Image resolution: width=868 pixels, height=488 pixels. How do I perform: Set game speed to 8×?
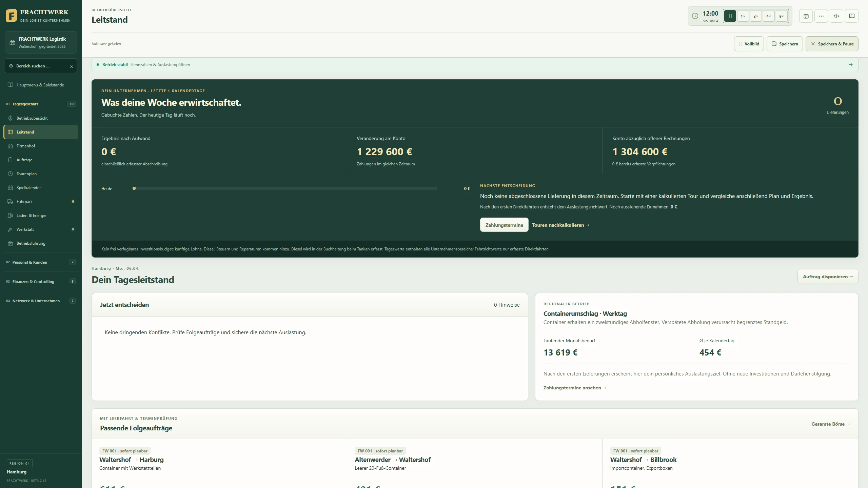[x=782, y=16]
